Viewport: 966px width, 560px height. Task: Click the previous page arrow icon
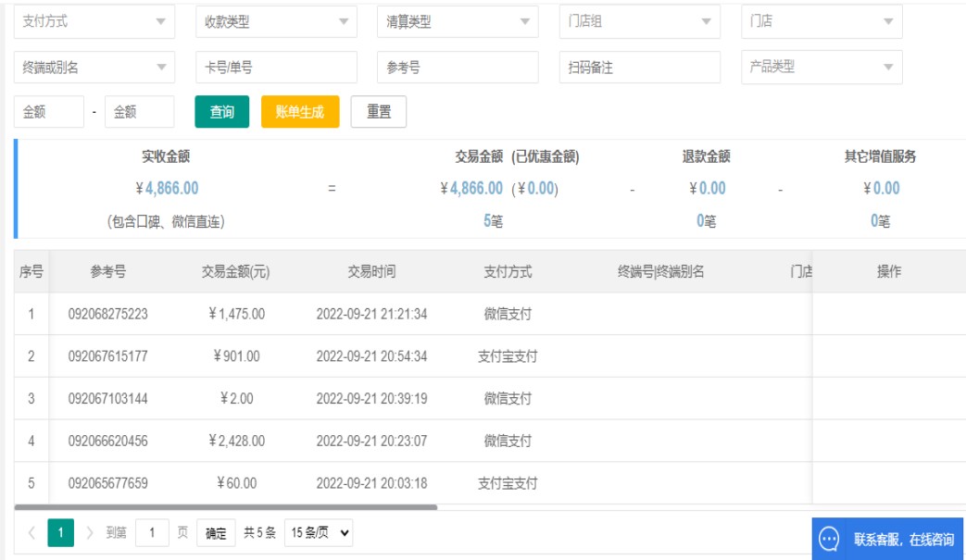click(x=31, y=532)
